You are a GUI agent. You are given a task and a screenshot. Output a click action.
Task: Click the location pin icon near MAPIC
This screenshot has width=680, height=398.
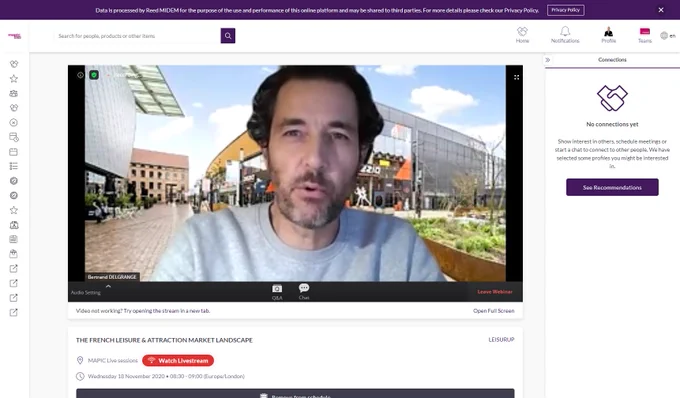tap(80, 361)
